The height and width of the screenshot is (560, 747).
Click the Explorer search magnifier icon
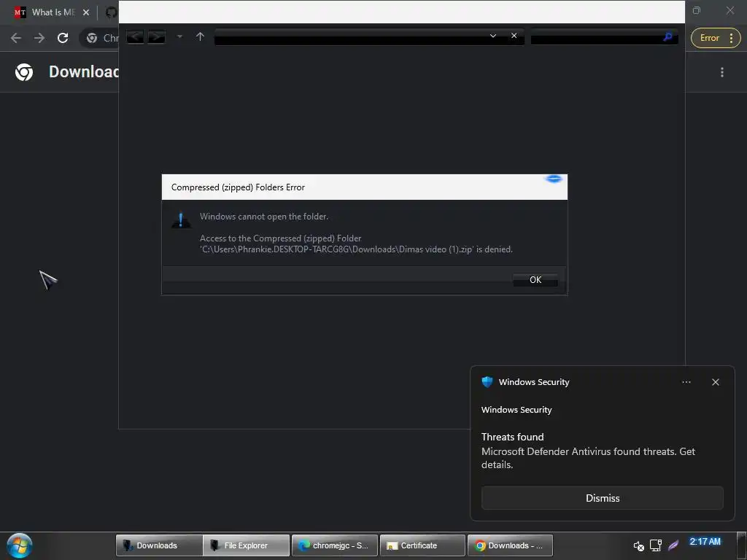(x=667, y=36)
